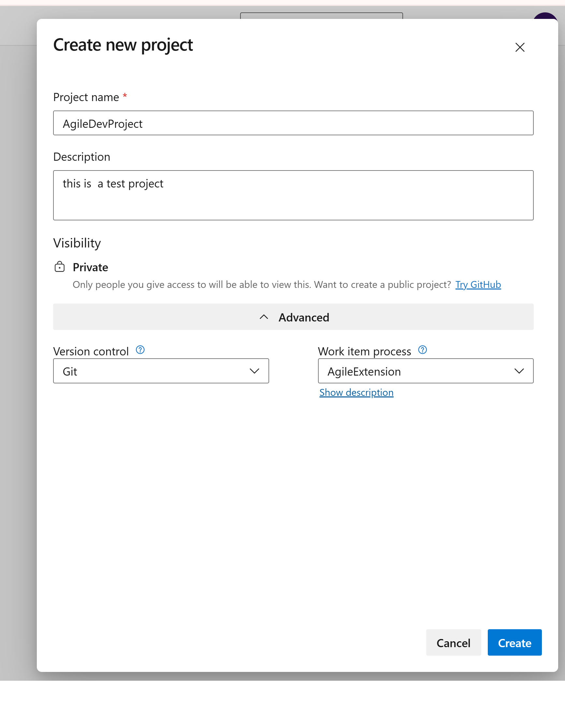The width and height of the screenshot is (565, 728).
Task: Click the Version control help icon
Action: coord(140,350)
